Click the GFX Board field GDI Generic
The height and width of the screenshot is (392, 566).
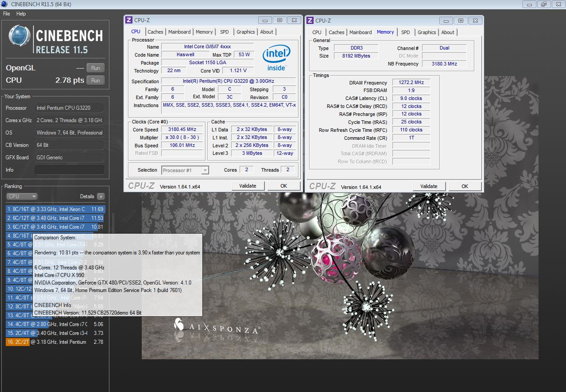click(x=70, y=158)
